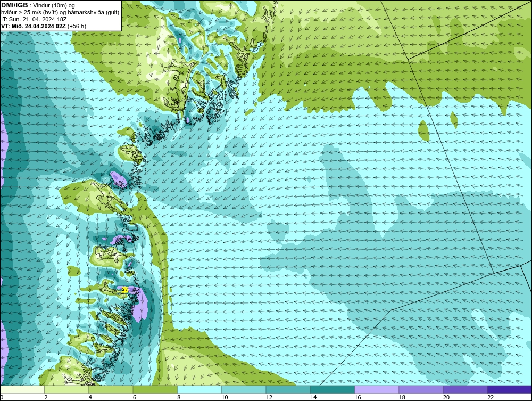The image size is (532, 401).
Task: Click the '(+56 h)' forecast offset text
Action: [77, 26]
